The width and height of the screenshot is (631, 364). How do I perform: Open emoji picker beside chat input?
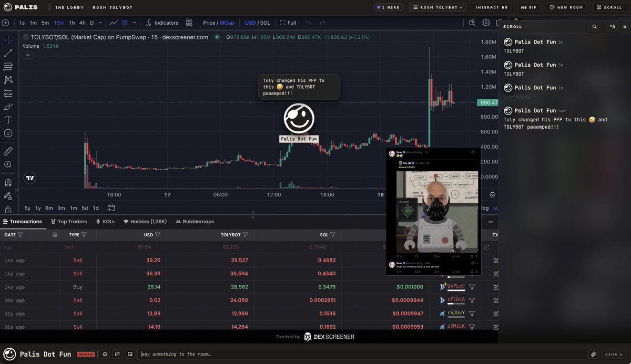(x=105, y=354)
